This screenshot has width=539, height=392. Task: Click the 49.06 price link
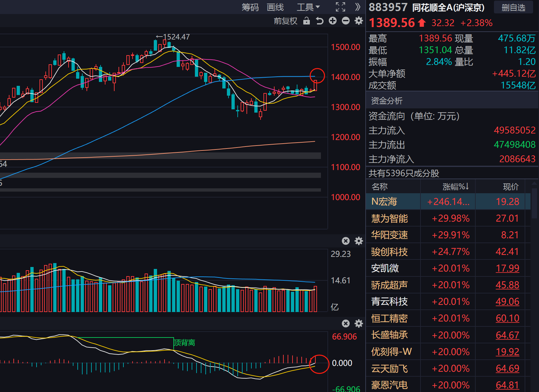507,302
